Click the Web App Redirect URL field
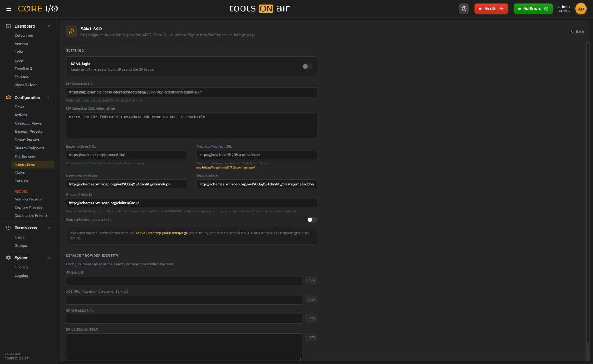The width and height of the screenshot is (593, 364). tap(257, 155)
